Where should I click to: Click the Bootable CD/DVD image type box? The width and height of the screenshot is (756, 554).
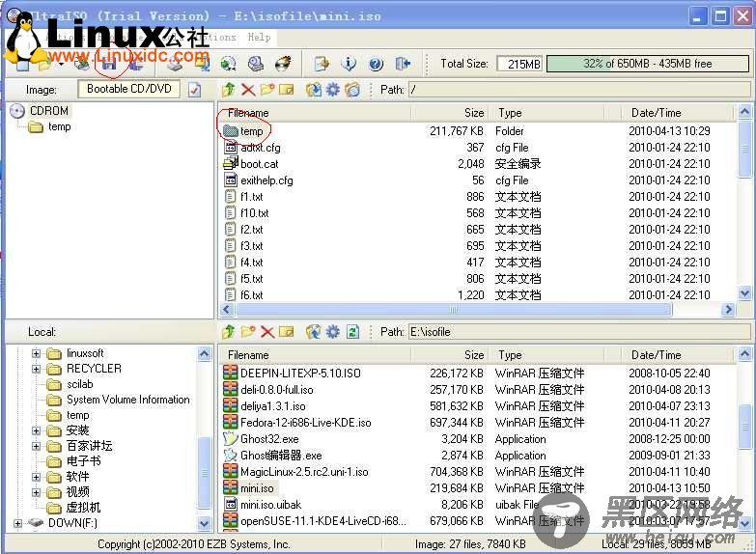click(128, 89)
